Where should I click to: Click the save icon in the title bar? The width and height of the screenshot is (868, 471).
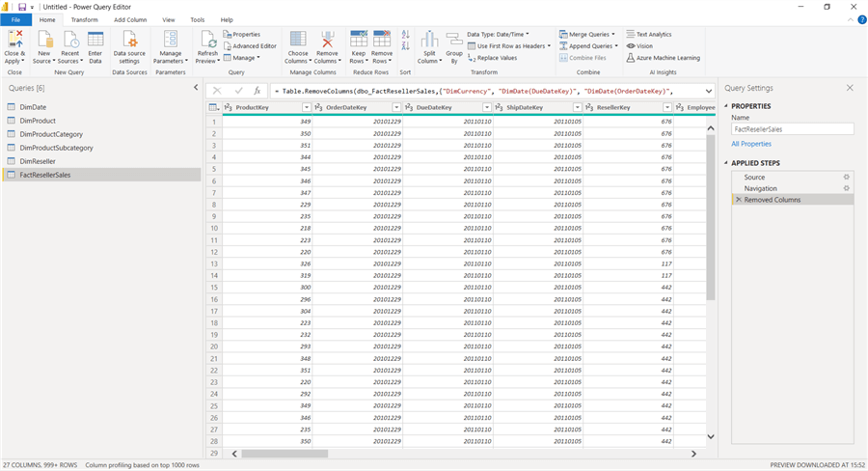pos(22,7)
